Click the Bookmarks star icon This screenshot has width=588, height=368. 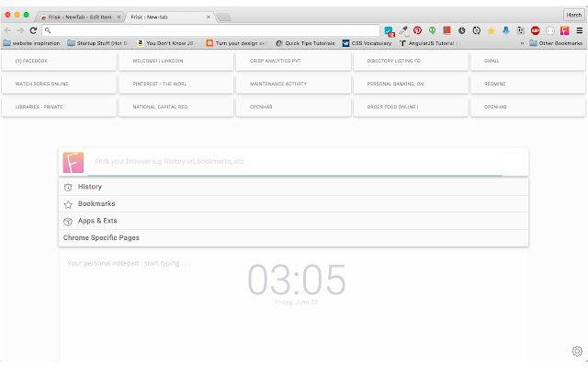(x=68, y=204)
